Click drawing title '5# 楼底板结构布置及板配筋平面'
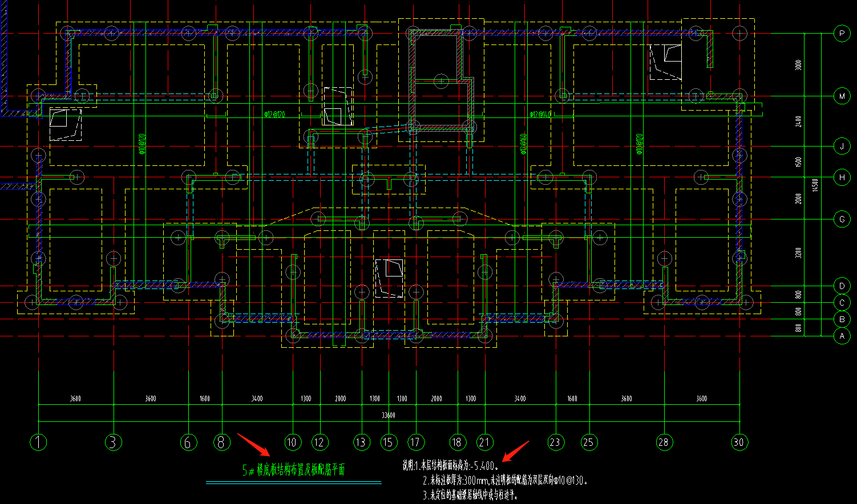 294,470
